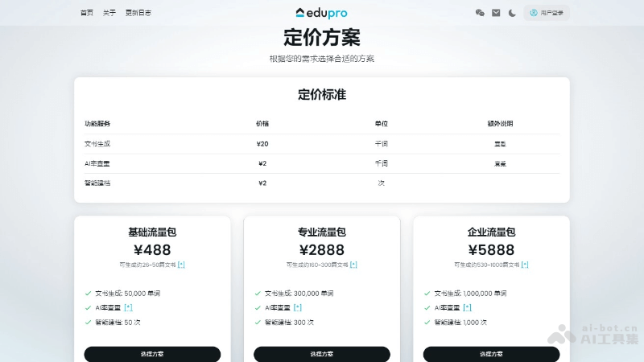Click [*] beside AI率查重 in 企业流量包
The width and height of the screenshot is (644, 362).
pos(468,307)
